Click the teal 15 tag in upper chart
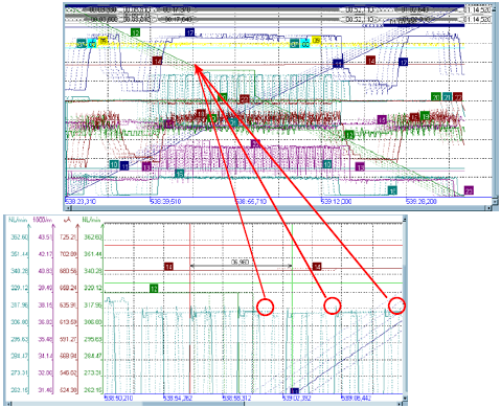The width and height of the screenshot is (500, 407). [x=179, y=173]
